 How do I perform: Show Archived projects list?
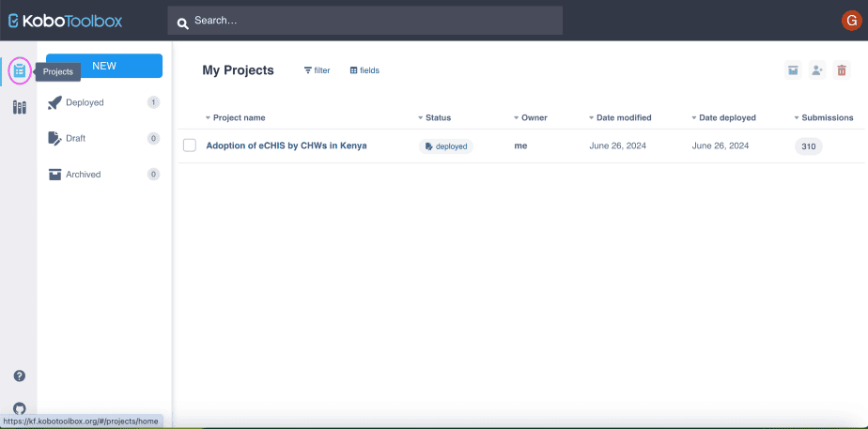(x=104, y=175)
